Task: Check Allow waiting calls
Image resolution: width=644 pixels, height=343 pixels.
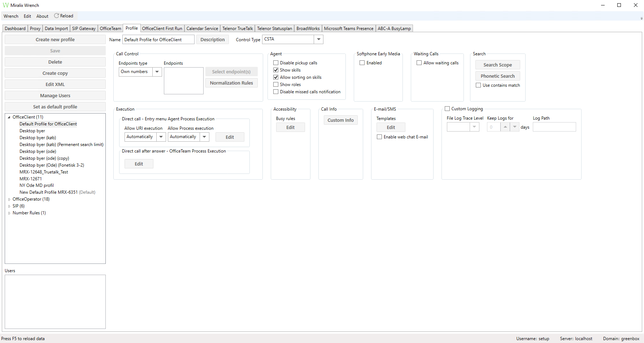Action: click(419, 63)
